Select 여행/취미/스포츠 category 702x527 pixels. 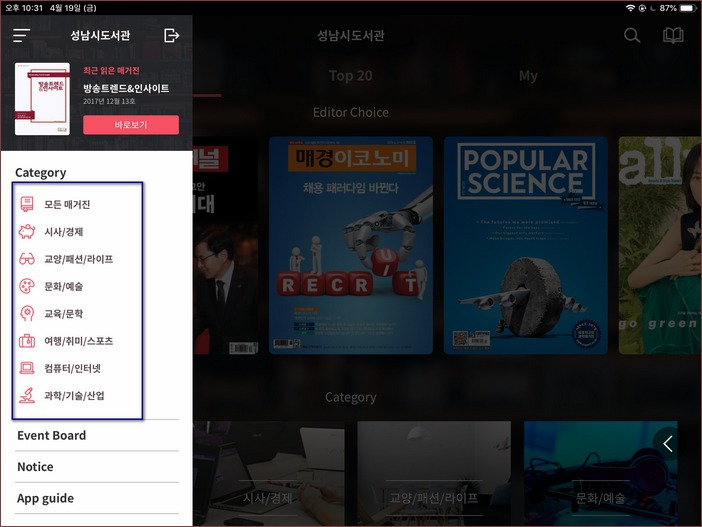click(77, 341)
